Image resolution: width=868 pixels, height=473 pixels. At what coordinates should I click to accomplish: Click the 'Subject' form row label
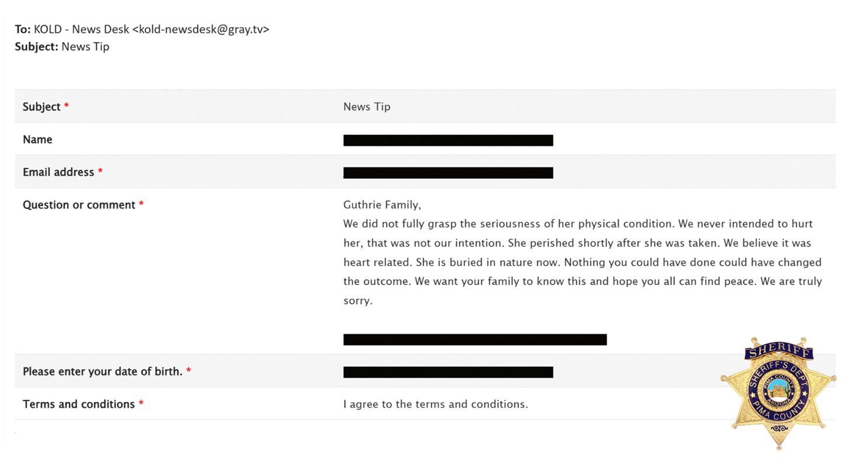coord(41,107)
